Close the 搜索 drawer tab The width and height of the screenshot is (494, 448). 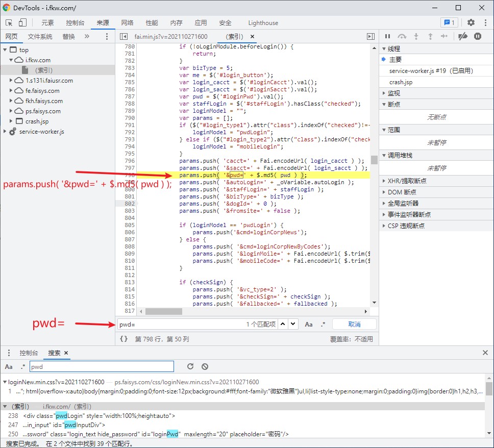[66, 353]
